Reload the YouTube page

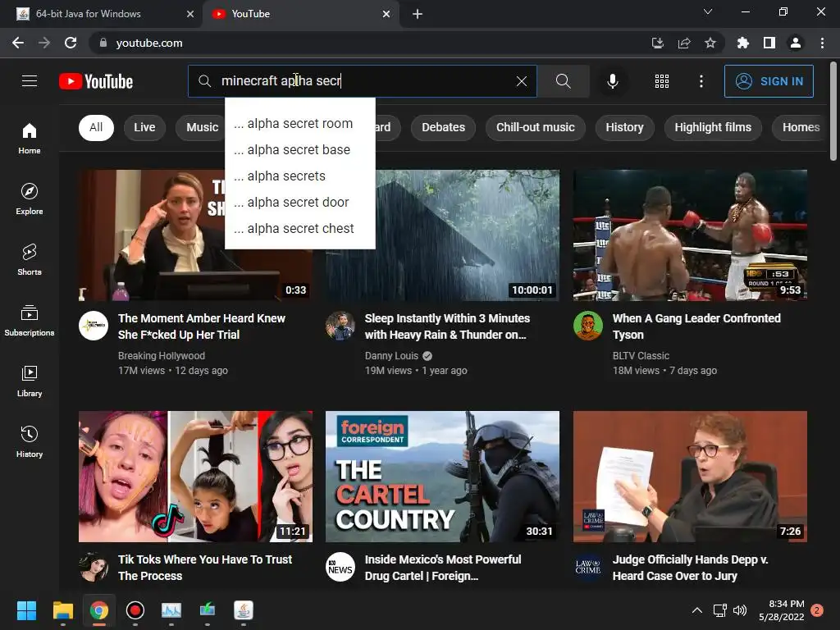(71, 43)
